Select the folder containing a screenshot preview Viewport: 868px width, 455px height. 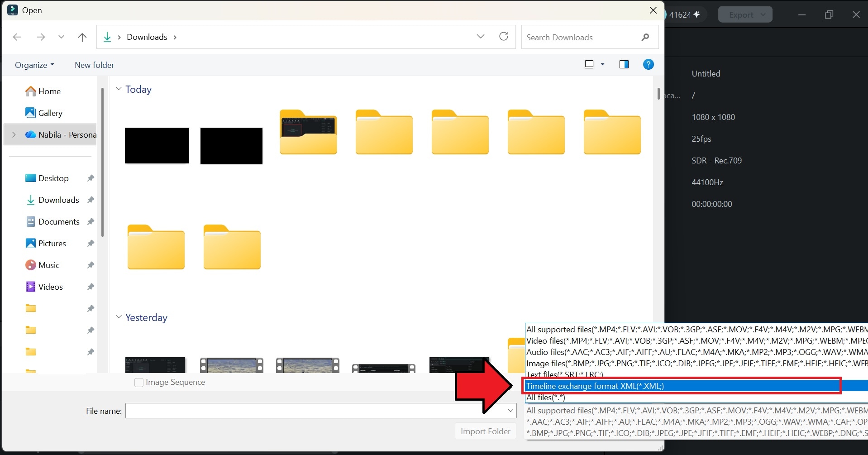click(x=308, y=132)
